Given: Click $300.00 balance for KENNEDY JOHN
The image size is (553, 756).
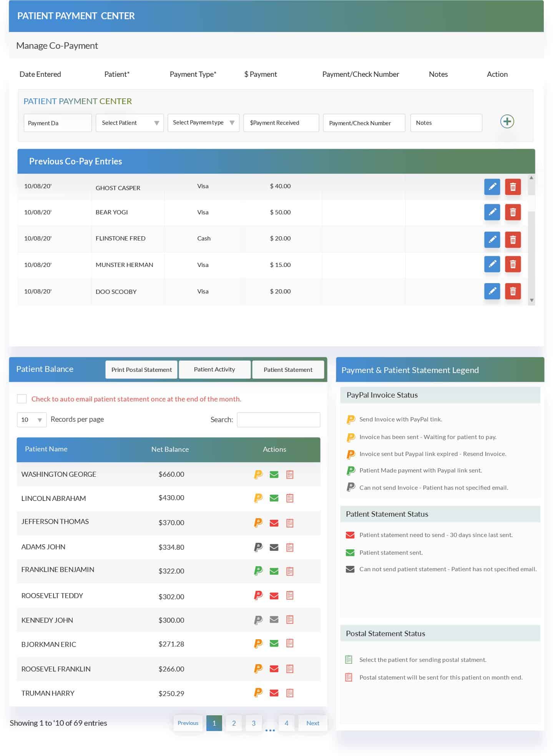Looking at the screenshot, I should coord(171,620).
